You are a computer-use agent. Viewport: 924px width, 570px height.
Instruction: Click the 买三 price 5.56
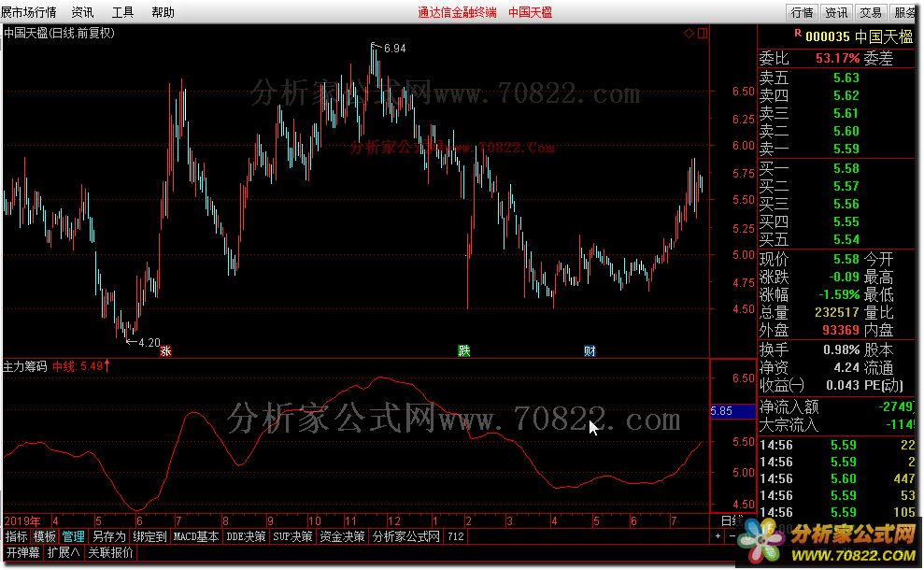coord(846,204)
